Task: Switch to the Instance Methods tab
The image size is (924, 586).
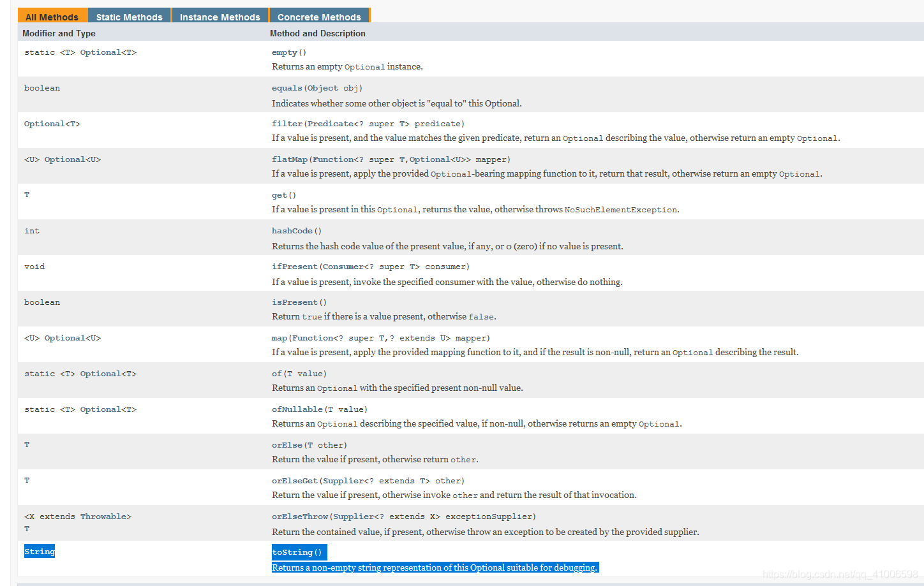Action: point(220,17)
